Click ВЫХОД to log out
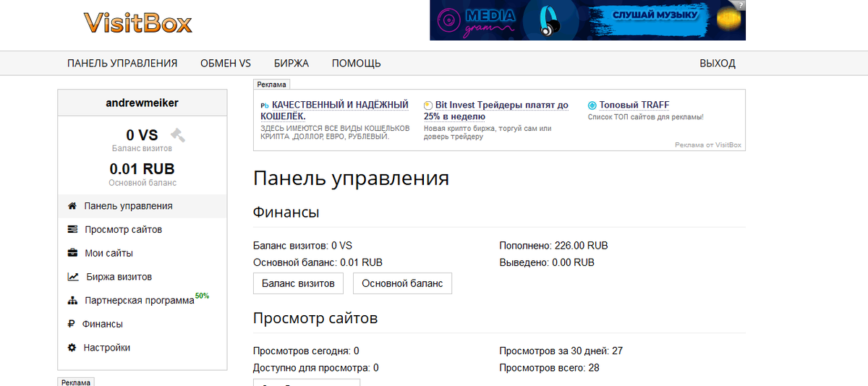The height and width of the screenshot is (386, 868). click(718, 64)
